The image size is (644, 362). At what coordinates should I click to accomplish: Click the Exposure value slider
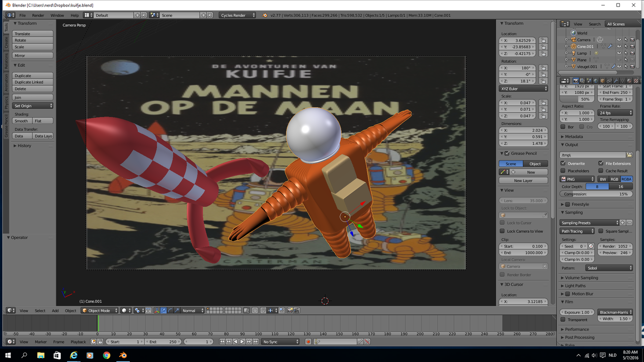578,312
